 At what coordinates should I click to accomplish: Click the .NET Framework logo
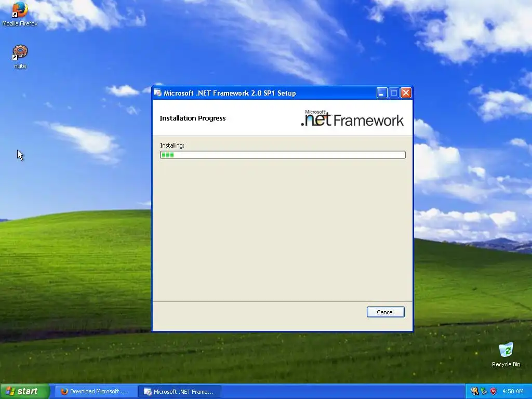tap(352, 118)
